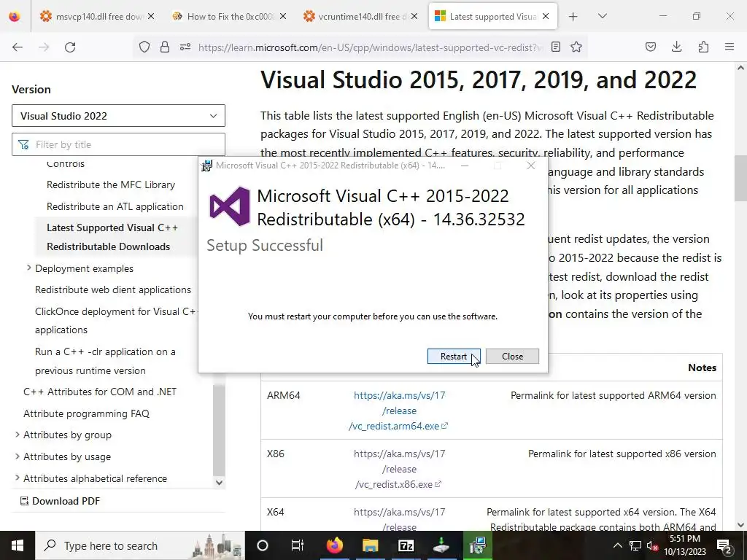The height and width of the screenshot is (560, 747).
Task: Toggle reader view icon
Action: tap(555, 47)
